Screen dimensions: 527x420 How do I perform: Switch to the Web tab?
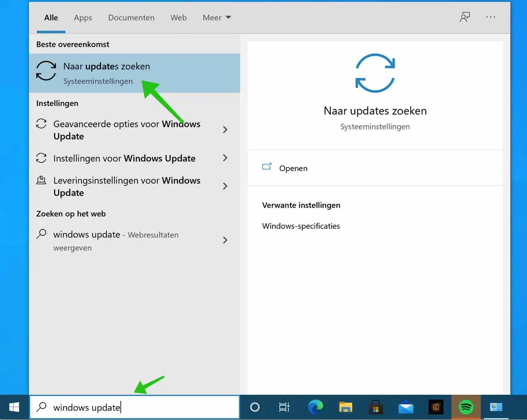(179, 18)
